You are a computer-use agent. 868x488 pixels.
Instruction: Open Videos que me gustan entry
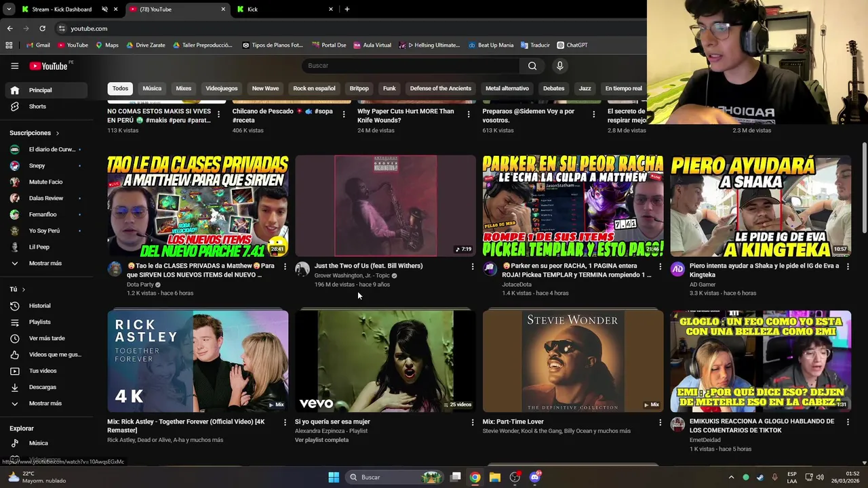coord(46,354)
